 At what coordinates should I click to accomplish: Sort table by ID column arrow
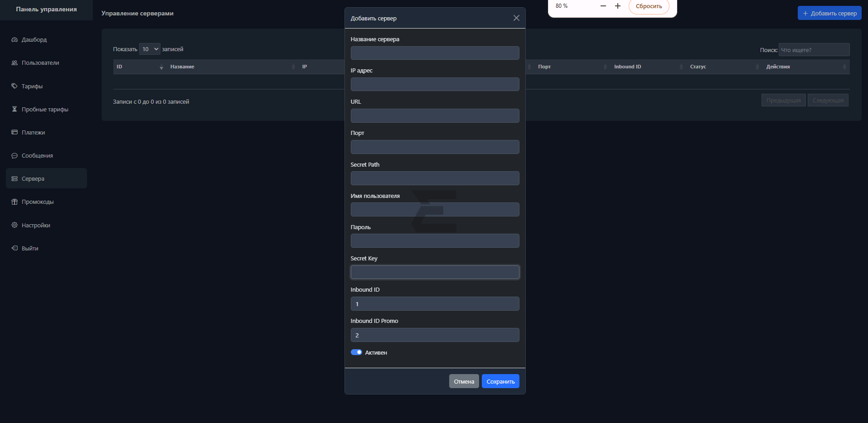tap(161, 67)
